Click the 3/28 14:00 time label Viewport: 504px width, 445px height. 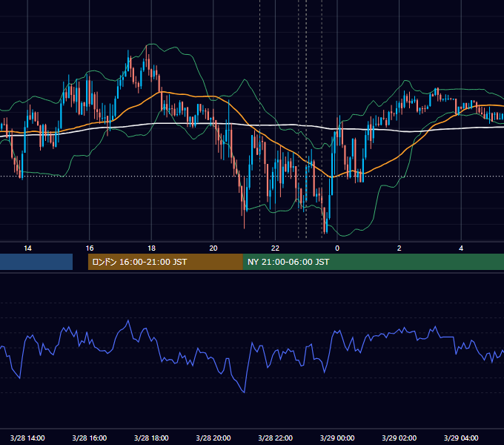[x=27, y=438]
